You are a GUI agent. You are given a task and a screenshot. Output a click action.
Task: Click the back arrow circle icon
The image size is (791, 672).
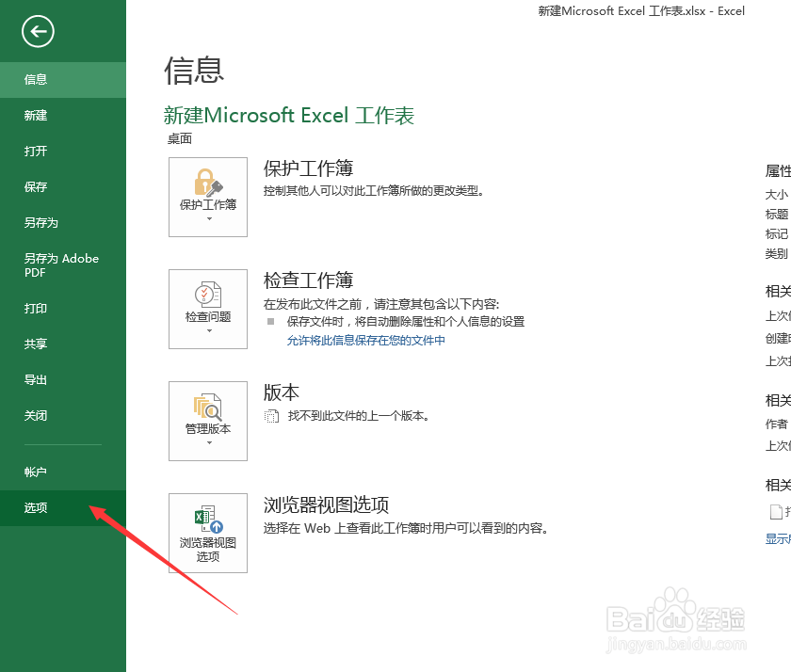point(38,31)
